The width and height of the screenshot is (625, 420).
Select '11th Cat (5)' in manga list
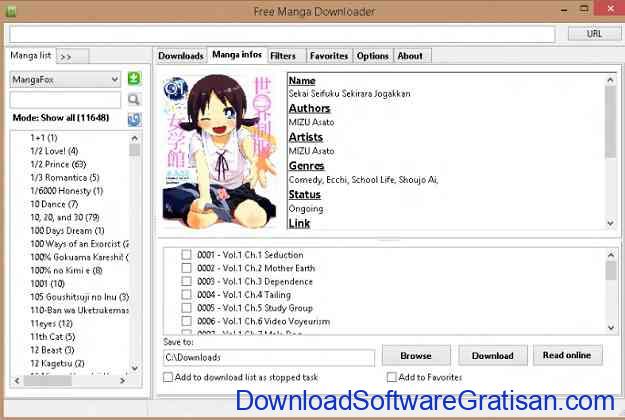point(53,337)
